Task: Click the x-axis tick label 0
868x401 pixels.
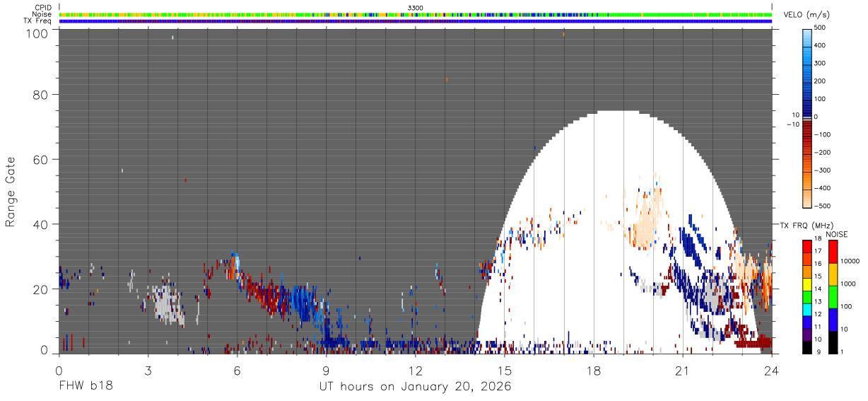Action: click(x=59, y=371)
